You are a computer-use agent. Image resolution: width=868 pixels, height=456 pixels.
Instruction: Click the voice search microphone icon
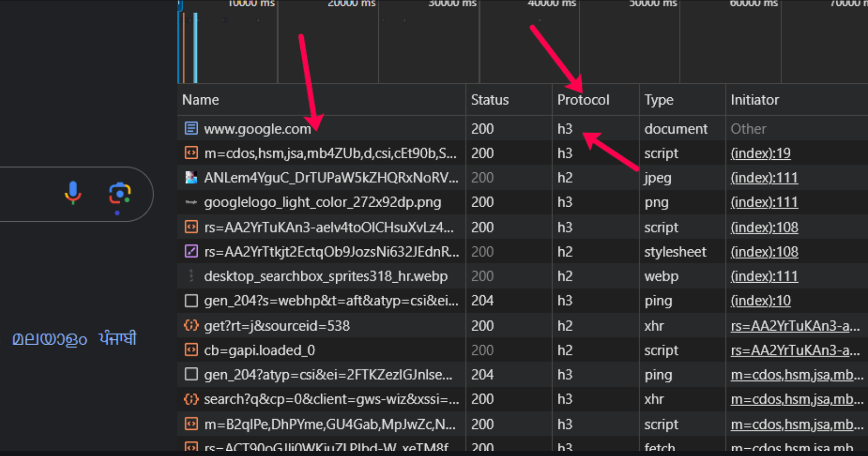click(x=73, y=193)
